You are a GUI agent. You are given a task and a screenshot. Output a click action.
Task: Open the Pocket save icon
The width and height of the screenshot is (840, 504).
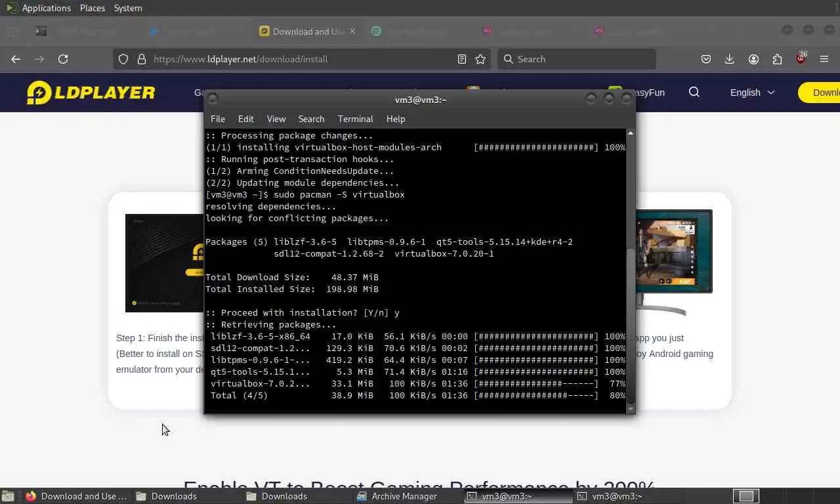click(x=706, y=59)
